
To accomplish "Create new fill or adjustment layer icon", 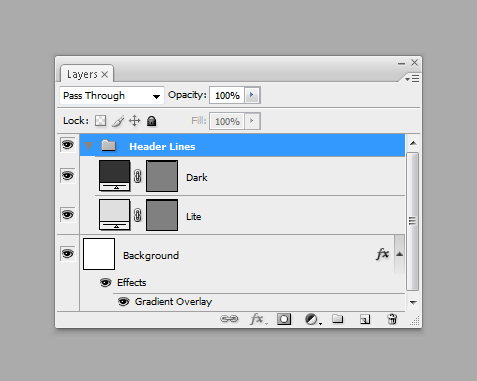I will point(313,319).
